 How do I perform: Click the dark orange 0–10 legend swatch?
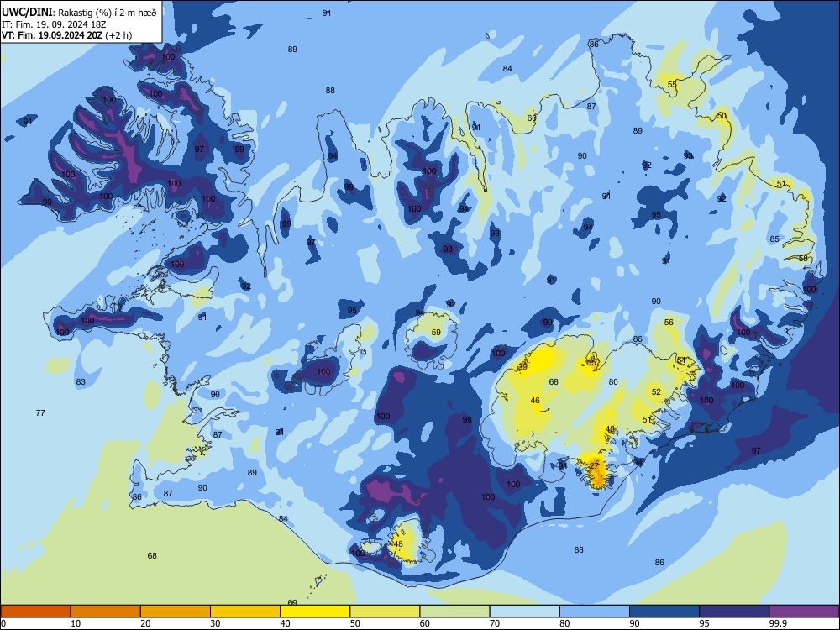(x=35, y=612)
